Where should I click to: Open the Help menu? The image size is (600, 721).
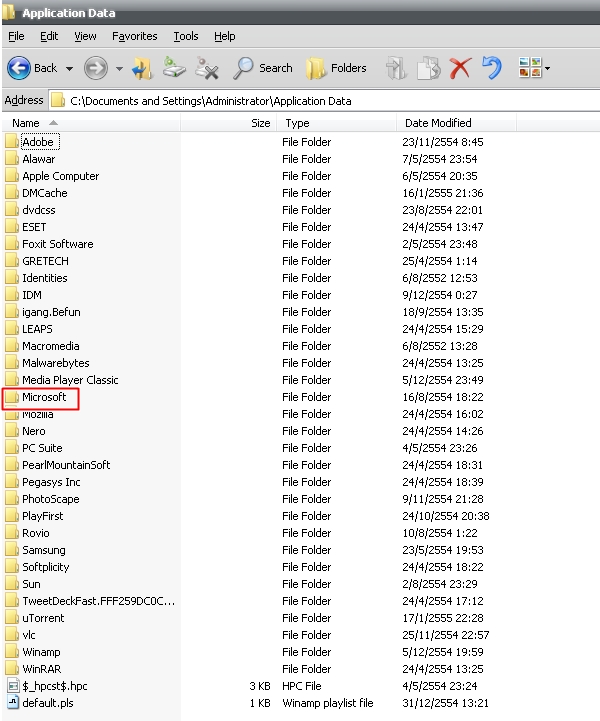click(224, 36)
